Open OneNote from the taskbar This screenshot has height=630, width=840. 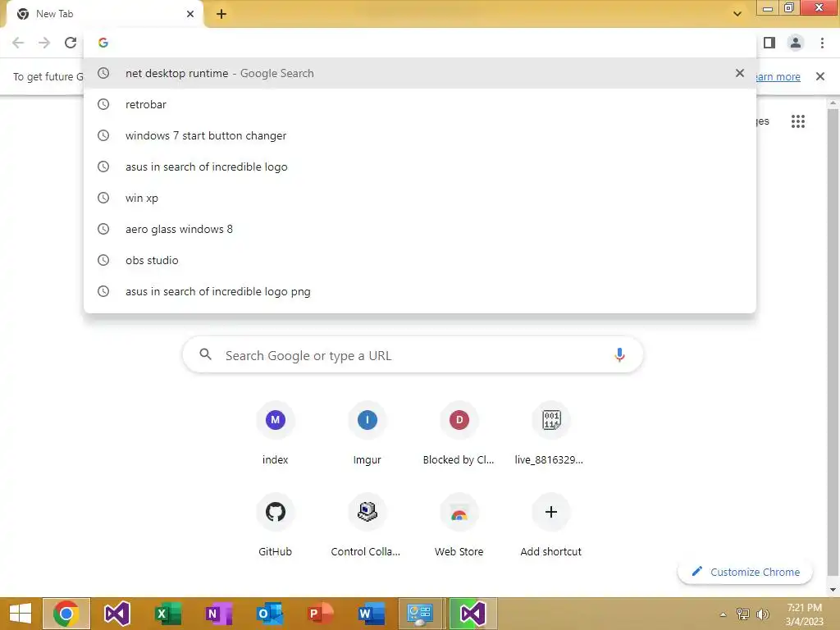tap(218, 614)
